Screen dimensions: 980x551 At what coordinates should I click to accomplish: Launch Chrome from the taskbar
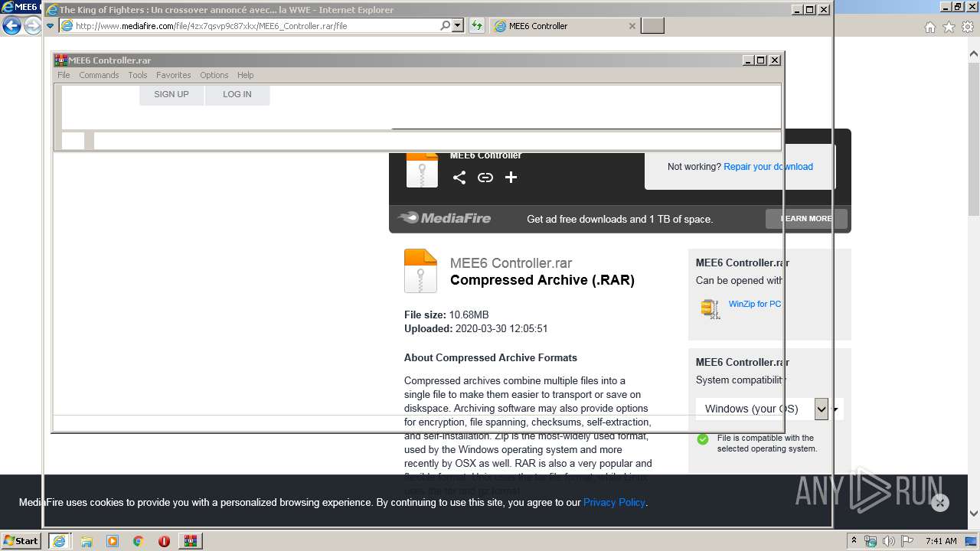coord(138,541)
